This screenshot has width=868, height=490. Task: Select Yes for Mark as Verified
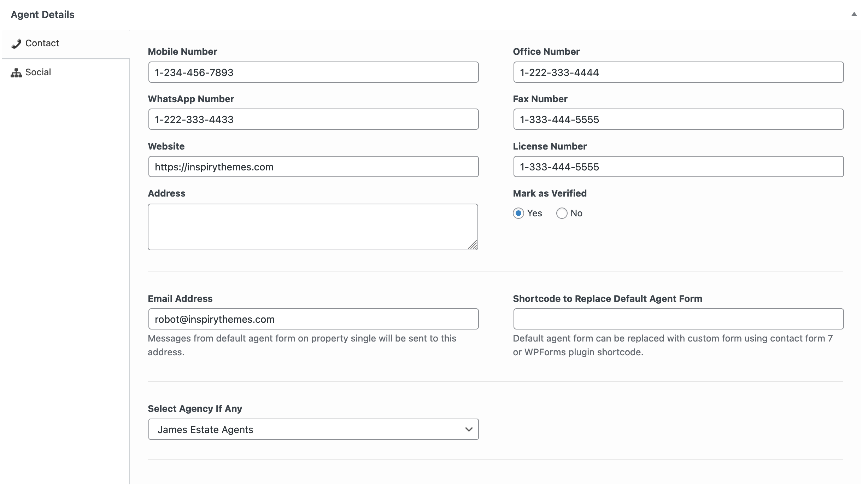point(518,213)
